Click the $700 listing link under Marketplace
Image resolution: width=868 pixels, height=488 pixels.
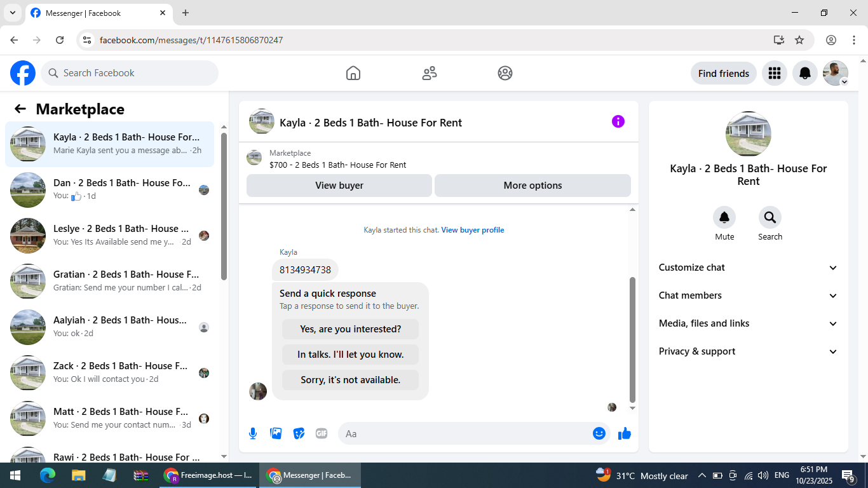(x=337, y=165)
